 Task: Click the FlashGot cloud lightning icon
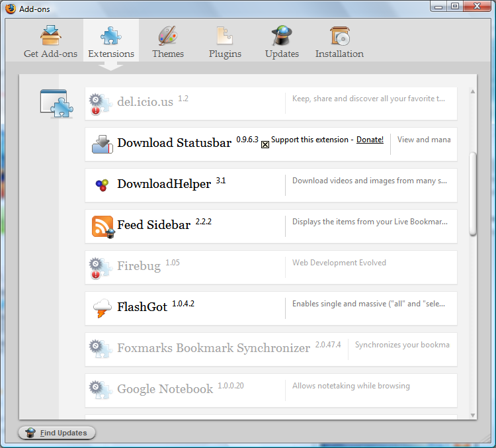[x=102, y=308]
